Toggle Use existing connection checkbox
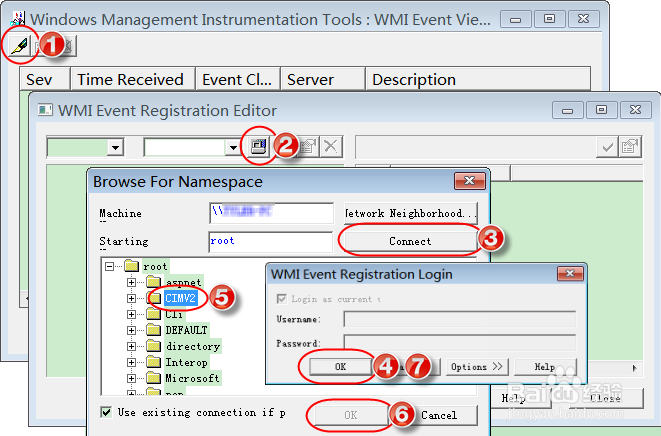 [x=106, y=412]
